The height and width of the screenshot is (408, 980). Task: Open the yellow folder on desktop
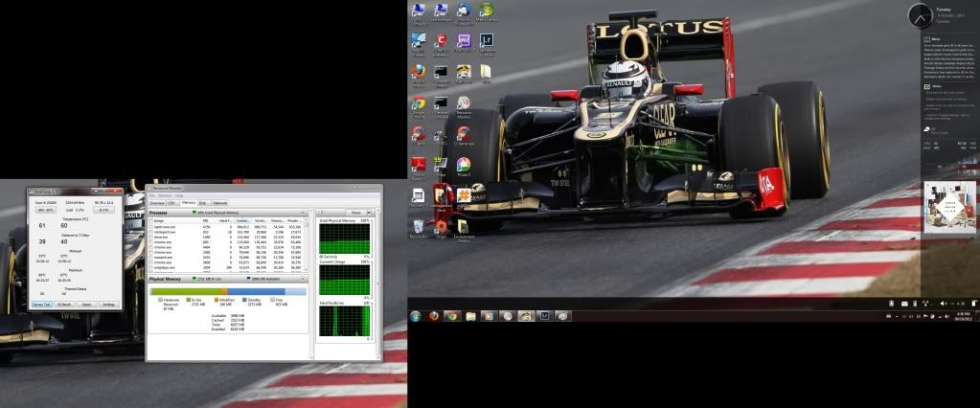[x=486, y=71]
